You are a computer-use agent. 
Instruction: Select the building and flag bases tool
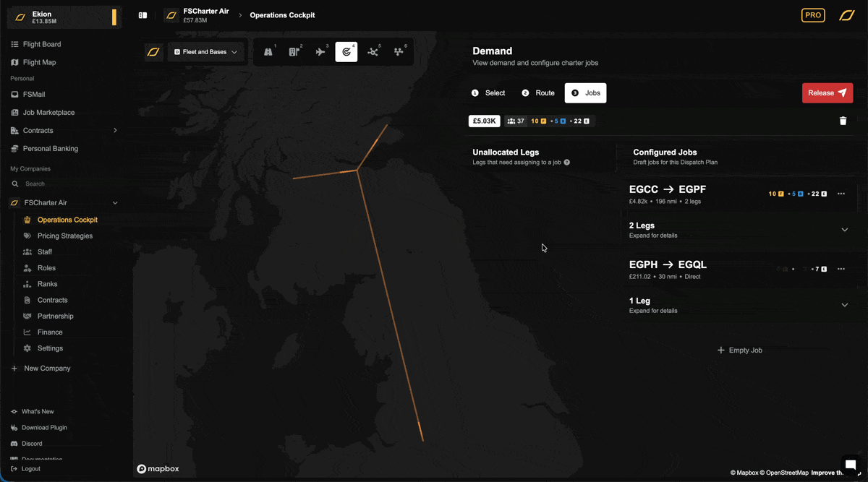pos(294,52)
